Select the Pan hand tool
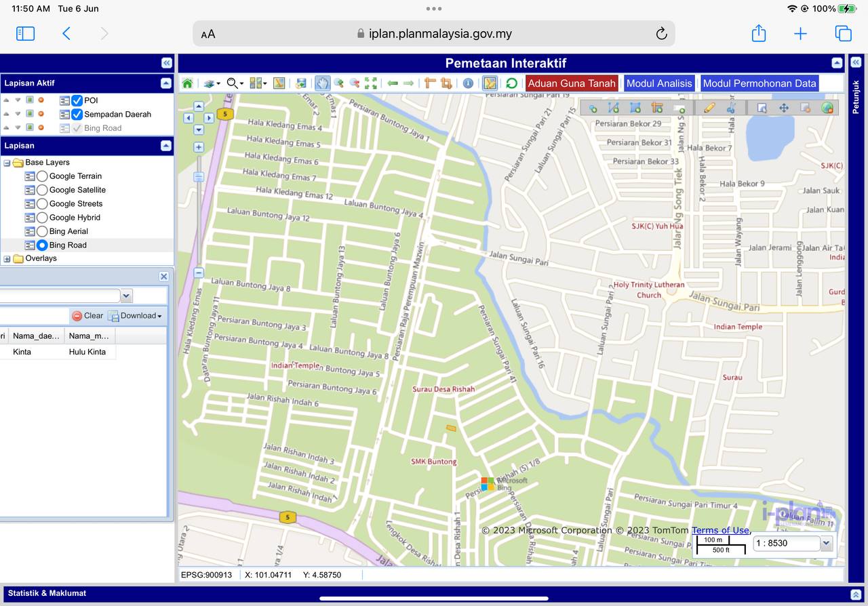The image size is (868, 606). (322, 83)
